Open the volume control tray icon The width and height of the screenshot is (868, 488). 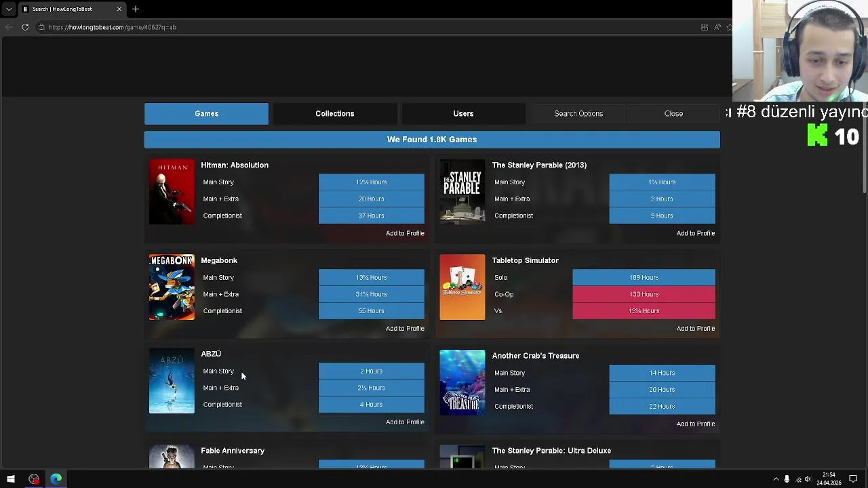click(x=808, y=479)
